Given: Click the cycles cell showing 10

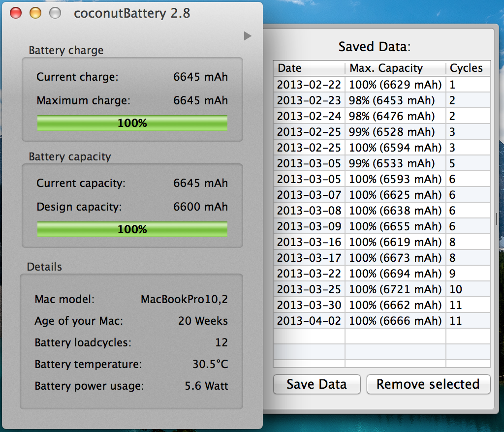Looking at the screenshot, I should 468,289.
